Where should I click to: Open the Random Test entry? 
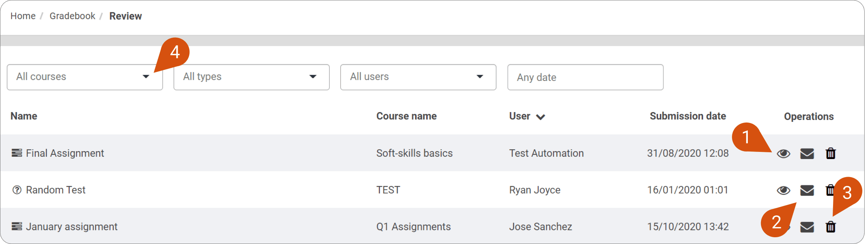(x=56, y=190)
